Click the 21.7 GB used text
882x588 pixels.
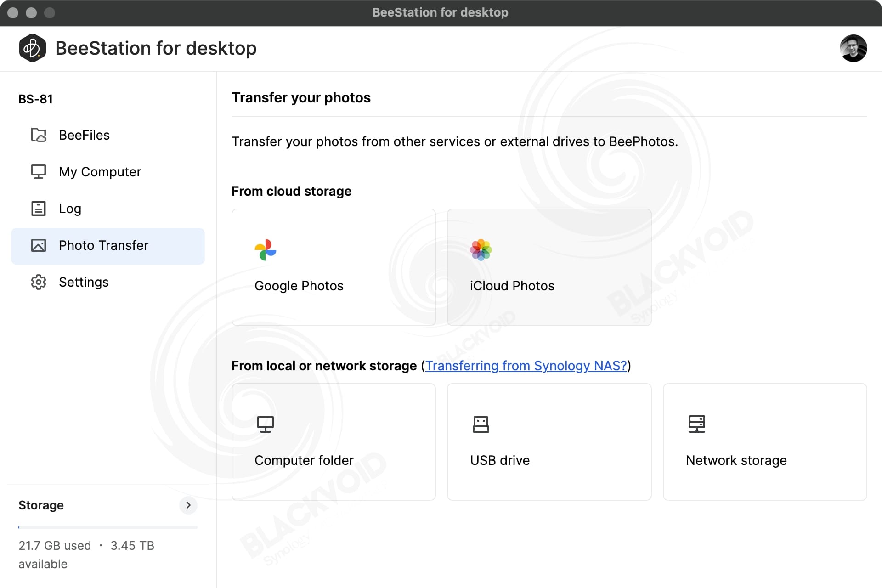pos(55,546)
